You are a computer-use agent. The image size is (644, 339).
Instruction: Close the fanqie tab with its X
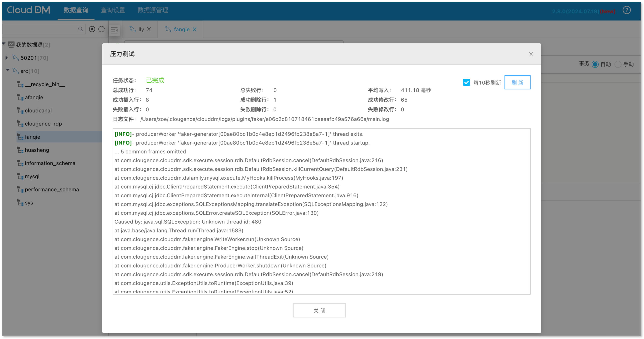[x=194, y=29]
